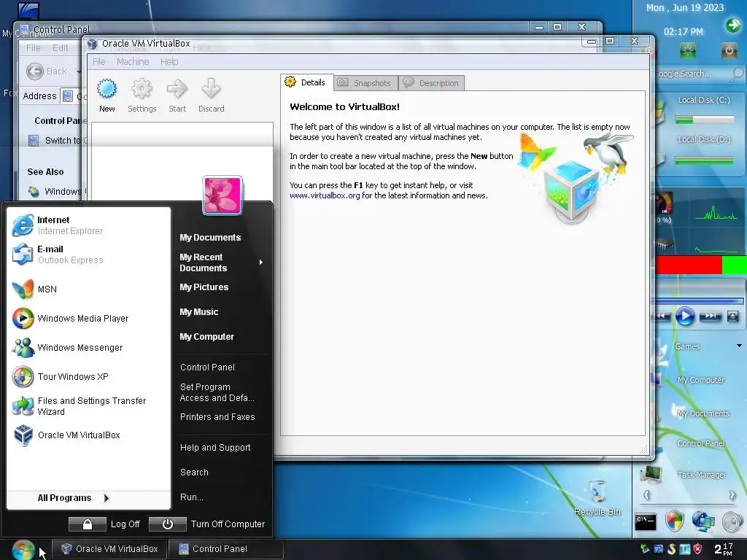747x560 pixels.
Task: Open My Music from Start menu
Action: pos(198,312)
